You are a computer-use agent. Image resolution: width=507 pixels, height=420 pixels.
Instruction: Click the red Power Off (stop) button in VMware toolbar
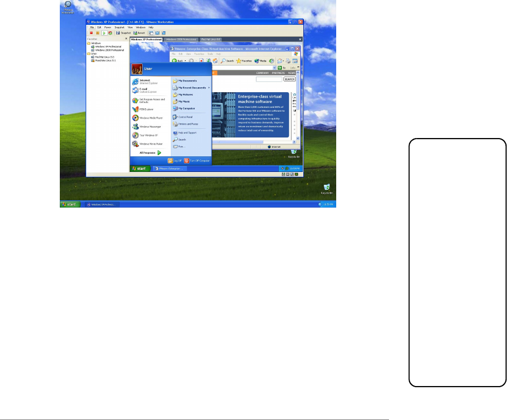pos(92,33)
